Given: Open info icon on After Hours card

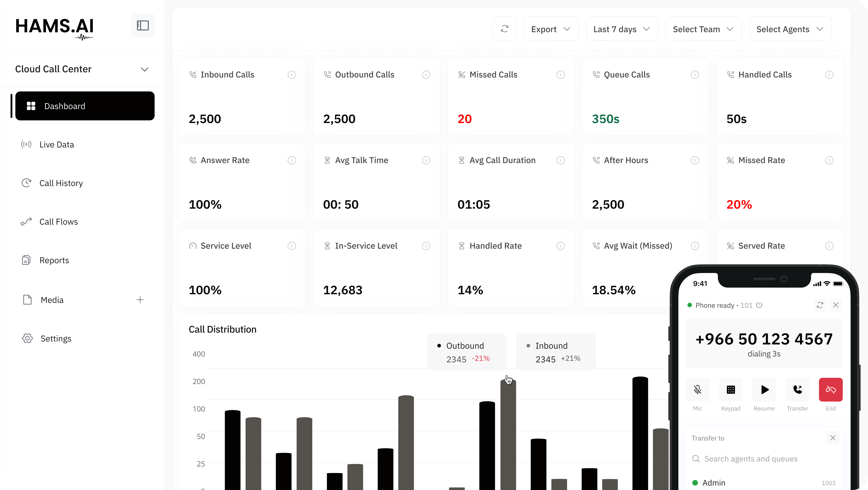Looking at the screenshot, I should (x=695, y=160).
